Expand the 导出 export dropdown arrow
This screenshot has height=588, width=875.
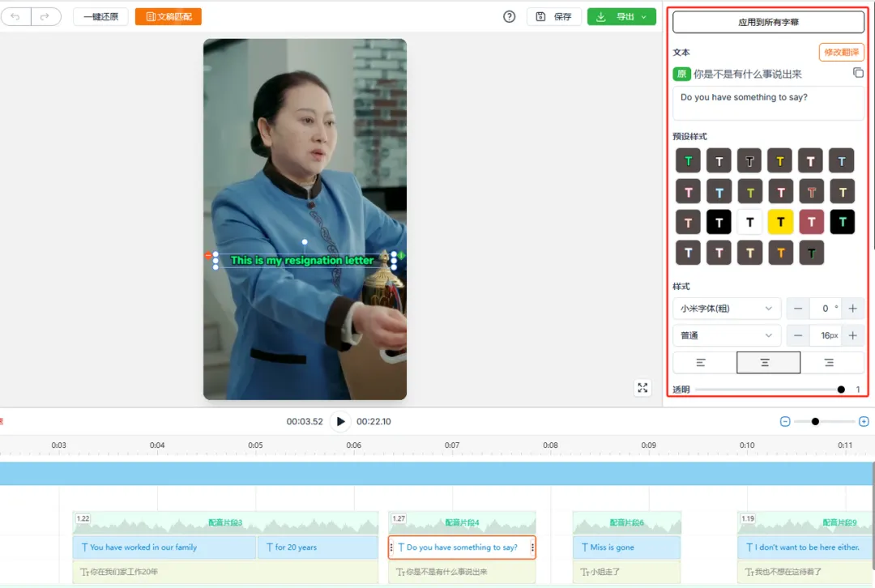coord(644,17)
